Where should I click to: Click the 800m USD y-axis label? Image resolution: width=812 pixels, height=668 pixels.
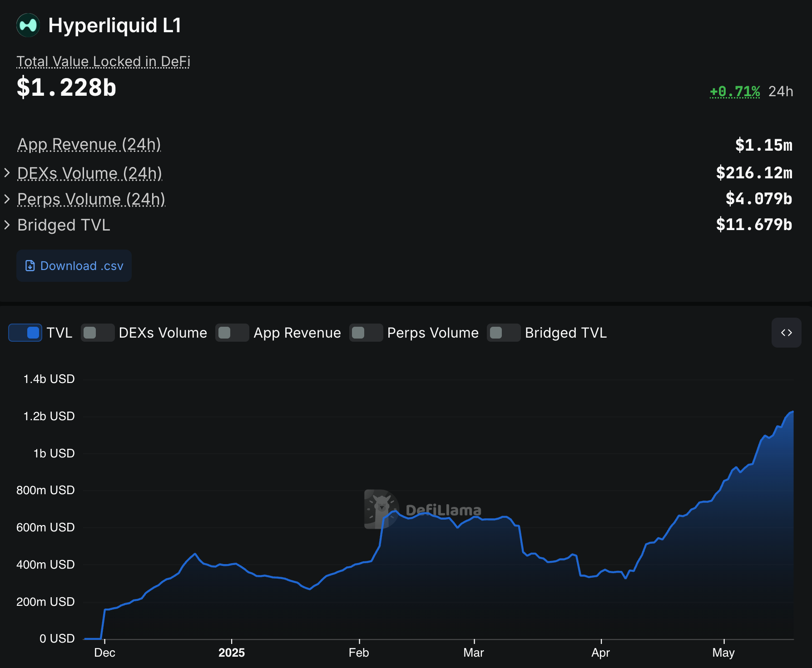click(x=45, y=490)
